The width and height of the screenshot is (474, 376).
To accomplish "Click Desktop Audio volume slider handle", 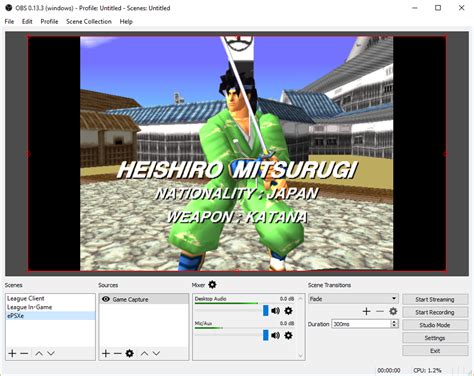I will pos(266,310).
